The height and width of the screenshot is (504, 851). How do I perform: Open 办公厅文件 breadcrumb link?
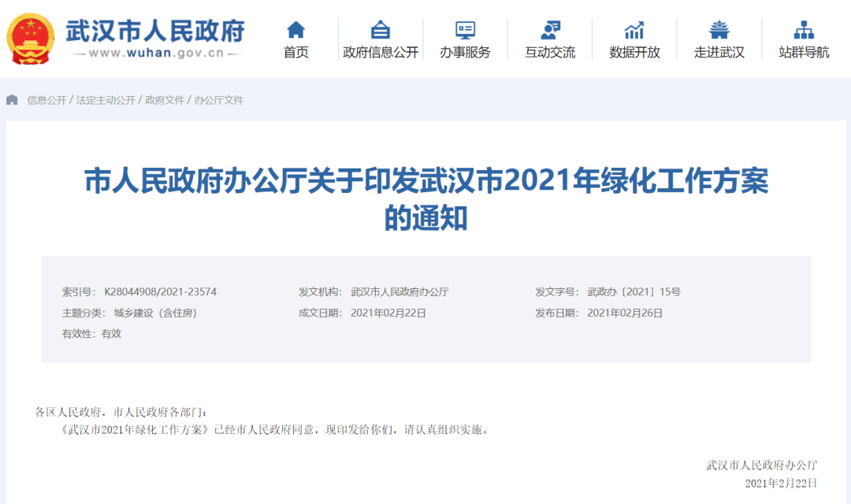point(218,100)
